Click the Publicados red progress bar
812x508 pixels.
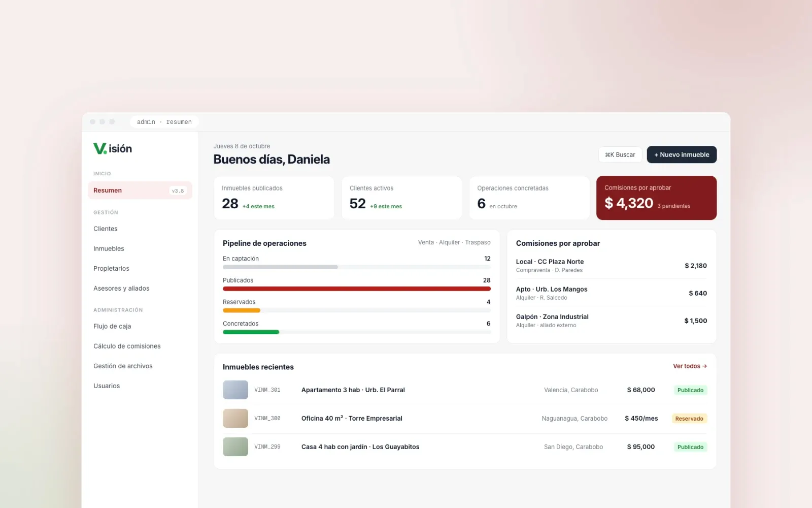[357, 289]
